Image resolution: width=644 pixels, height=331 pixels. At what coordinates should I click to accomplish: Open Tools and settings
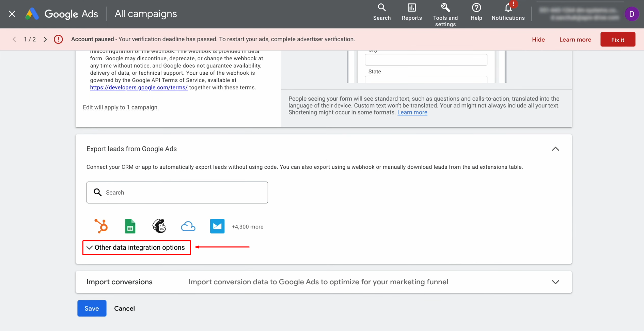click(x=445, y=15)
